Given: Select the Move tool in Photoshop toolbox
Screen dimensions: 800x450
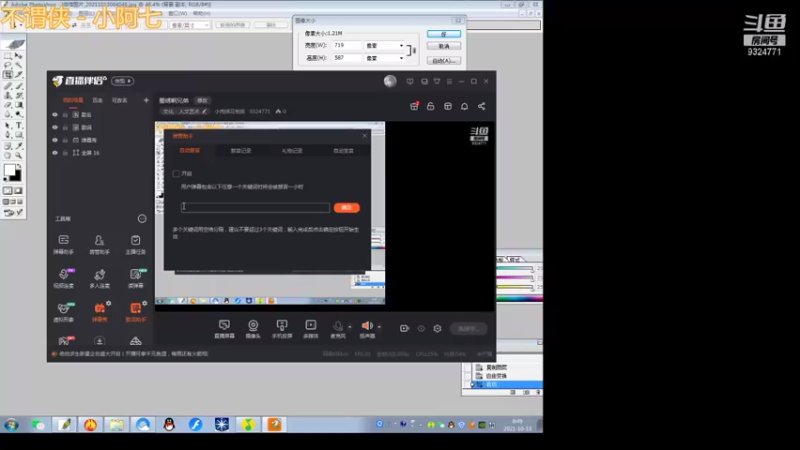Looking at the screenshot, I should (19, 56).
